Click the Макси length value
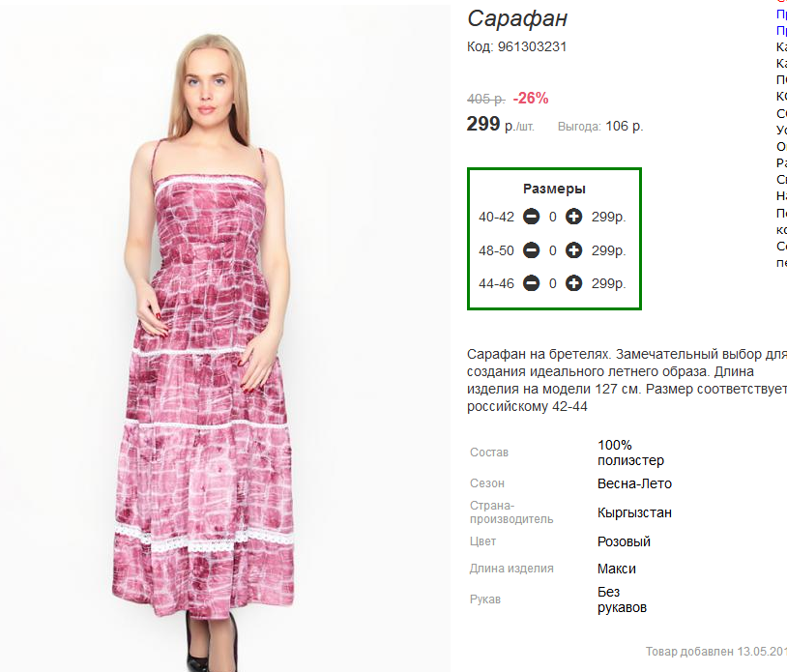This screenshot has width=787, height=672. tap(616, 569)
